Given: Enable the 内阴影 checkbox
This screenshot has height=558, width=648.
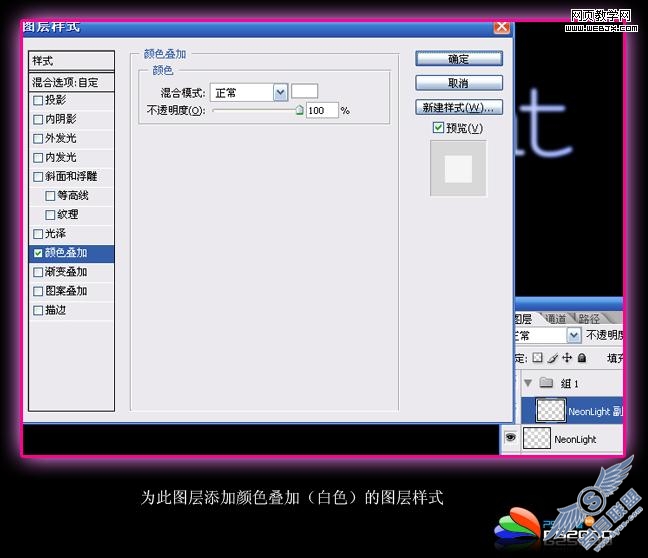Looking at the screenshot, I should pos(38,119).
